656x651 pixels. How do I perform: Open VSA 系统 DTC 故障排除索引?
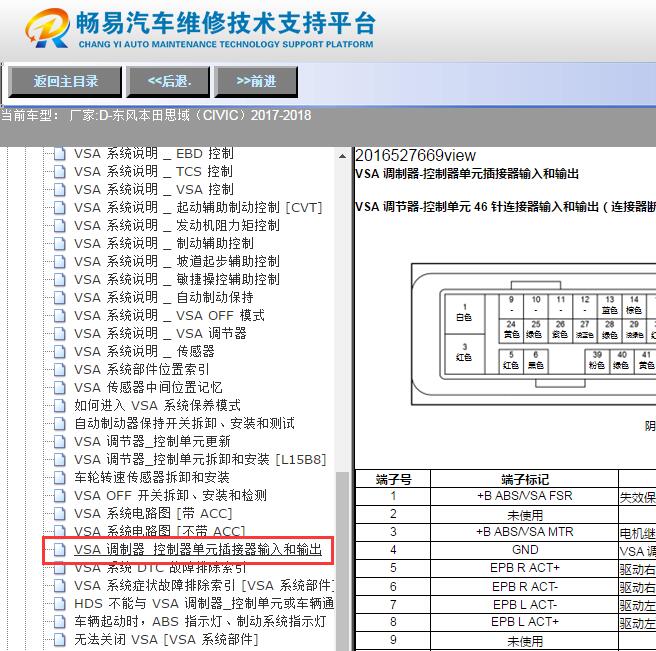pos(160,568)
